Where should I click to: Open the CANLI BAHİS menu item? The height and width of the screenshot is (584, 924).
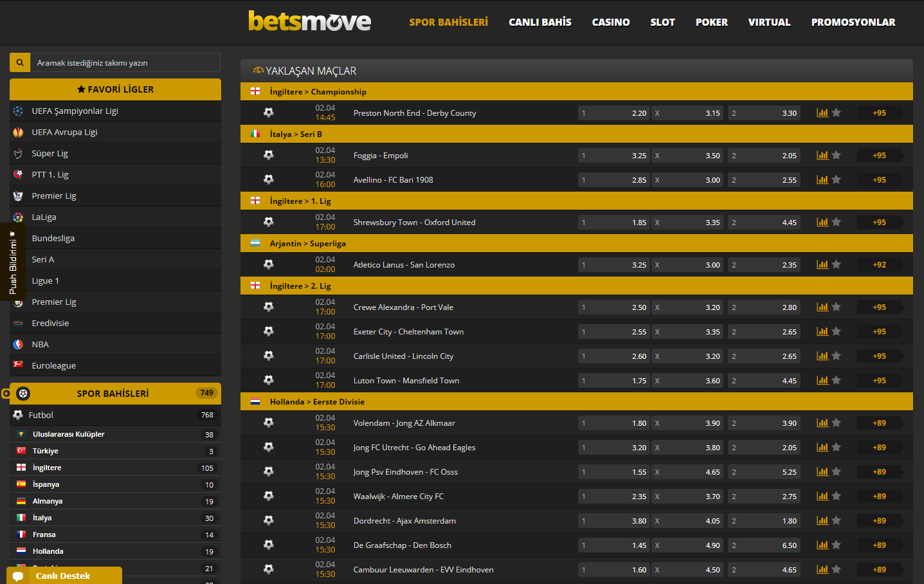point(540,22)
